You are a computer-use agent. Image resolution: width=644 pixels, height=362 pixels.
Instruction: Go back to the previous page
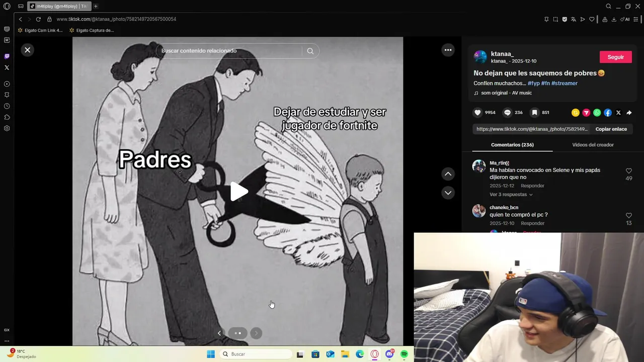pos(20,19)
